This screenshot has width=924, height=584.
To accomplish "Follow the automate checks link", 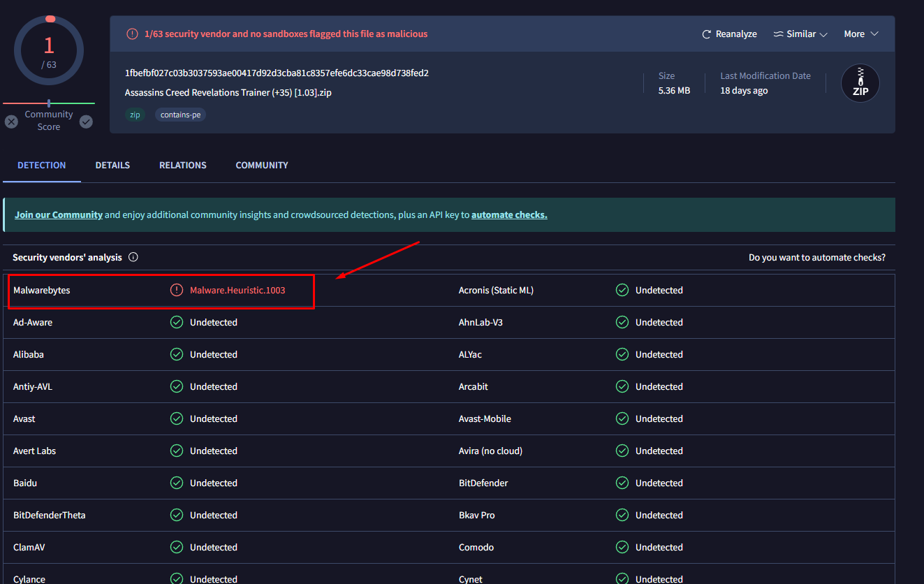I will pyautogui.click(x=509, y=215).
